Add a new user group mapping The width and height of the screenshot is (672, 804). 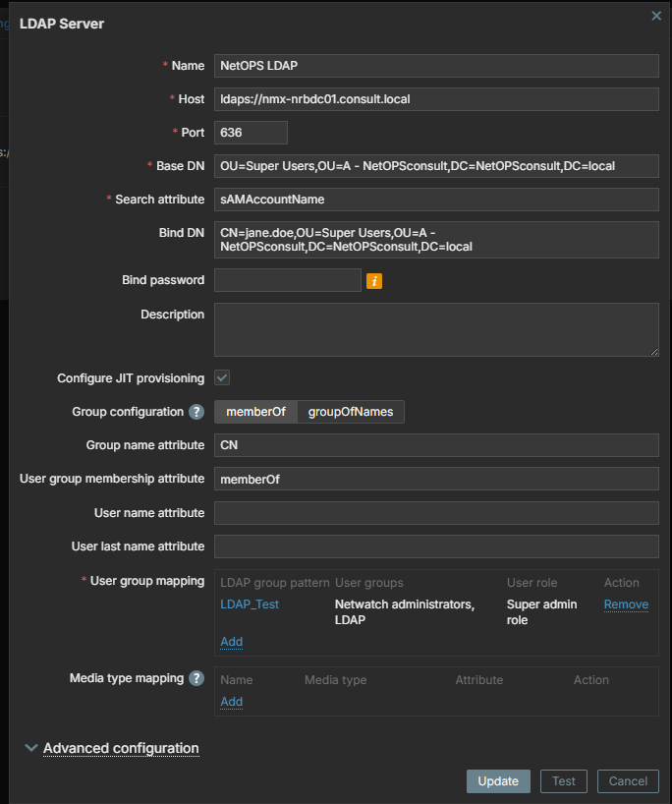(231, 642)
